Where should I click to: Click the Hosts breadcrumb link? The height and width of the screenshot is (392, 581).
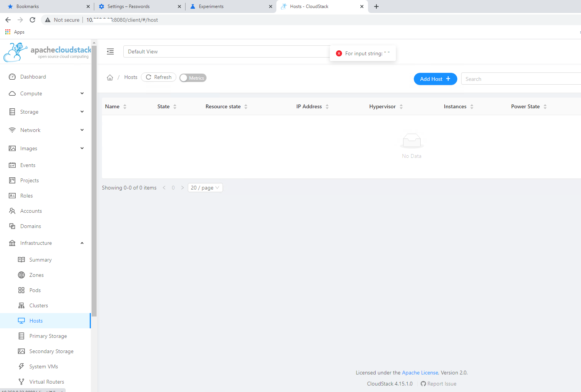coord(131,77)
